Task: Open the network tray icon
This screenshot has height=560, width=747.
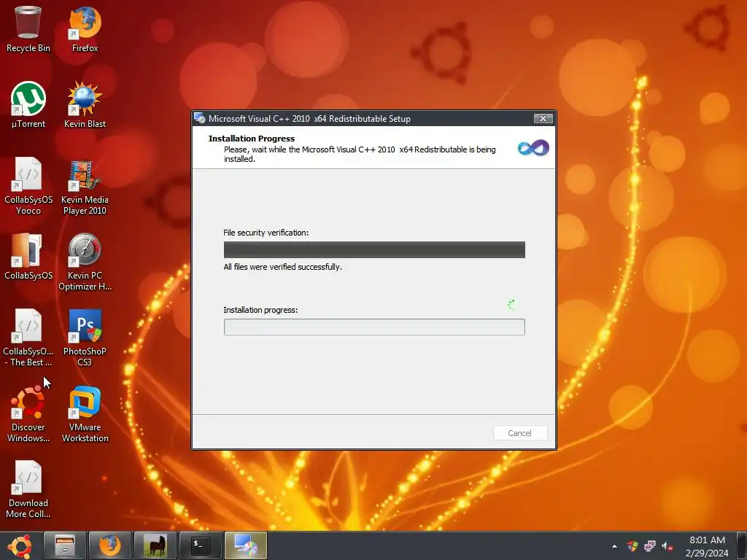Action: coord(650,546)
